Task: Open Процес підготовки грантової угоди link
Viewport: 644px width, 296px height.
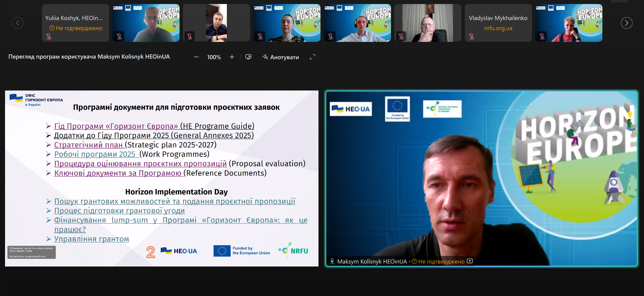Action: pos(119,211)
